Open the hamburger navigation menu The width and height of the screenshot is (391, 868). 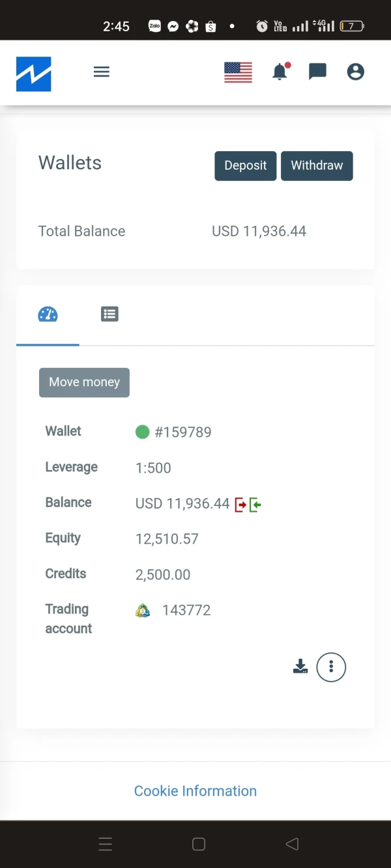[102, 72]
